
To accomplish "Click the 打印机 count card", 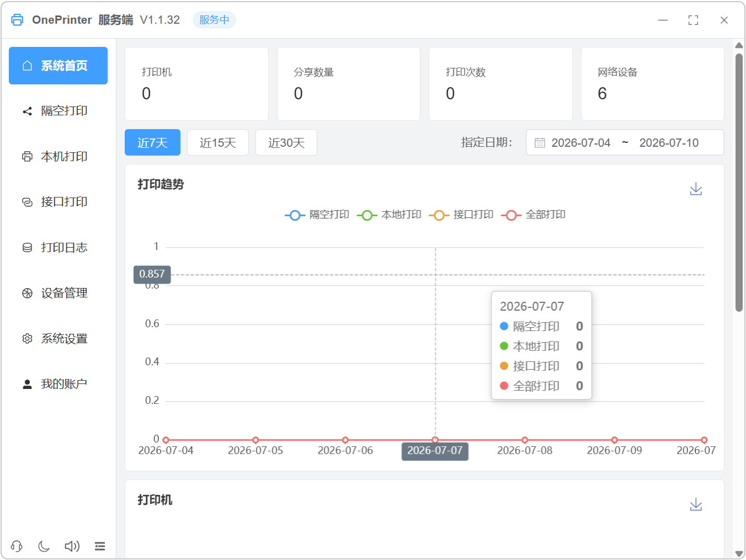I will point(196,84).
